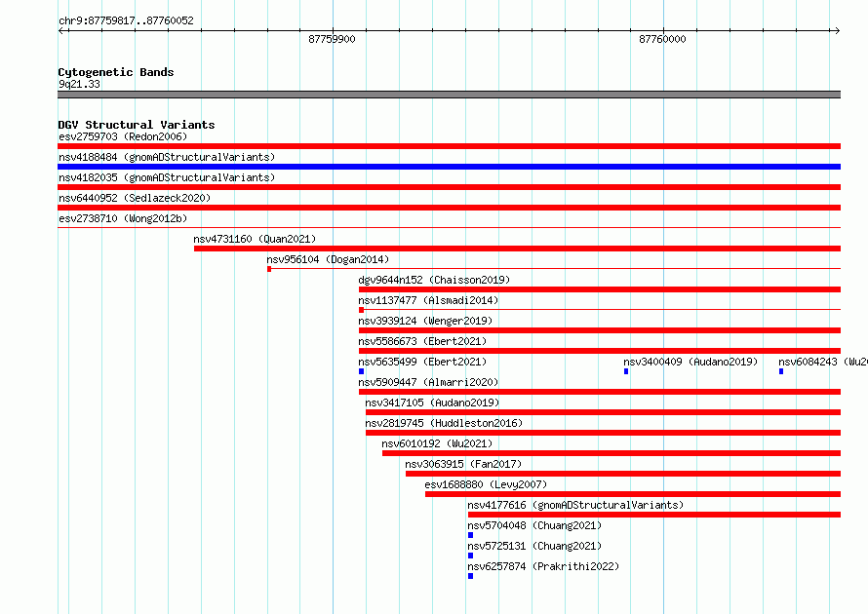Click the nsv6010192 (Wu2021) label
The image size is (868, 614).
[x=437, y=443]
